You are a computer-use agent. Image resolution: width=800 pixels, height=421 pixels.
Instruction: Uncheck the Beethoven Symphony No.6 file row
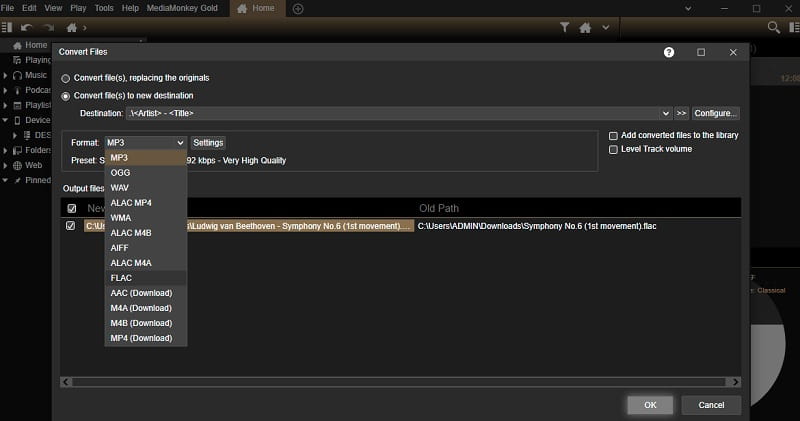(70, 226)
